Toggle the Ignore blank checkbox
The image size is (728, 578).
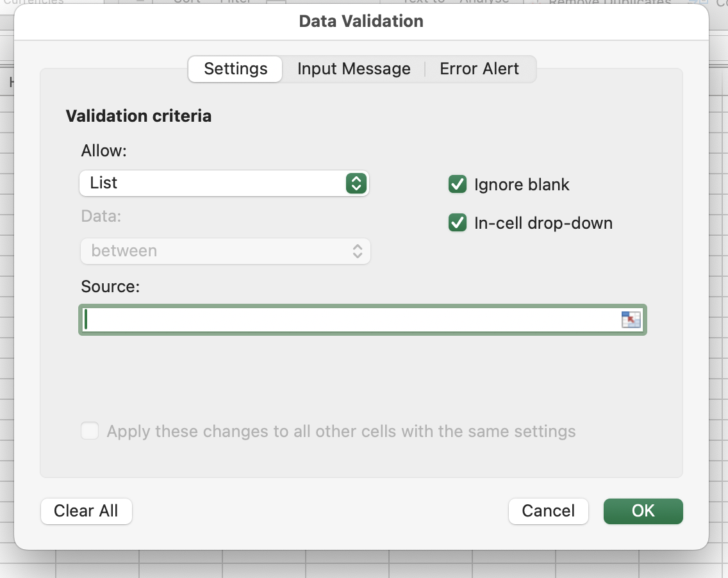pyautogui.click(x=458, y=185)
